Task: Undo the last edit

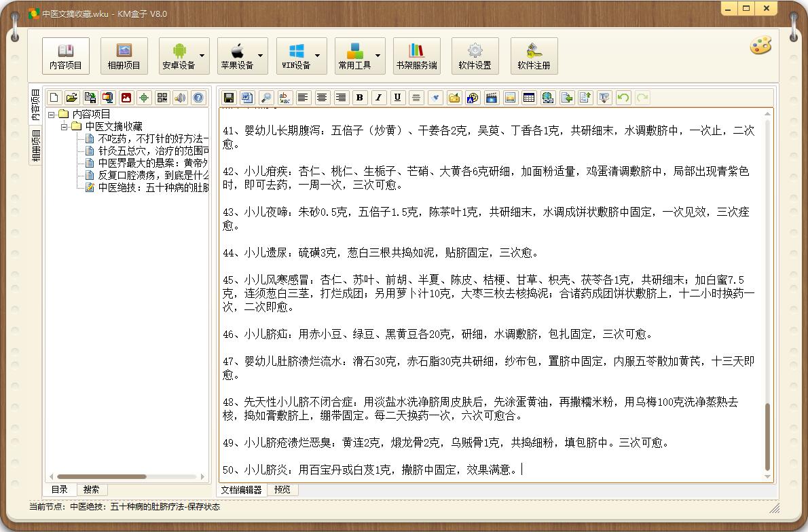Action: click(623, 97)
